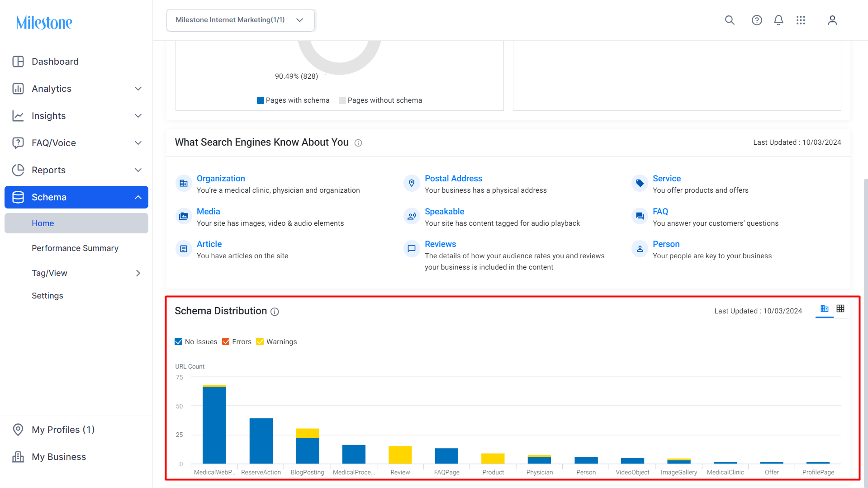Expand Tag/View submenu
Image resolution: width=868 pixels, height=488 pixels.
pos(76,273)
